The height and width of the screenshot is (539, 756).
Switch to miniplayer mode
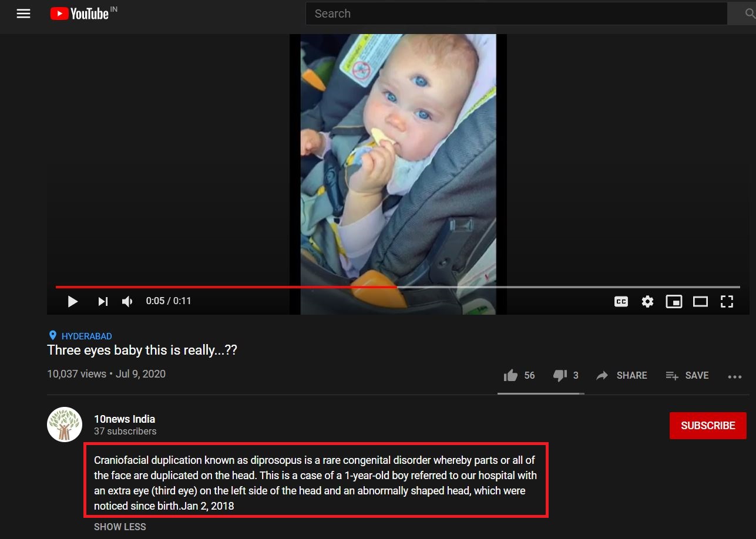pyautogui.click(x=674, y=301)
